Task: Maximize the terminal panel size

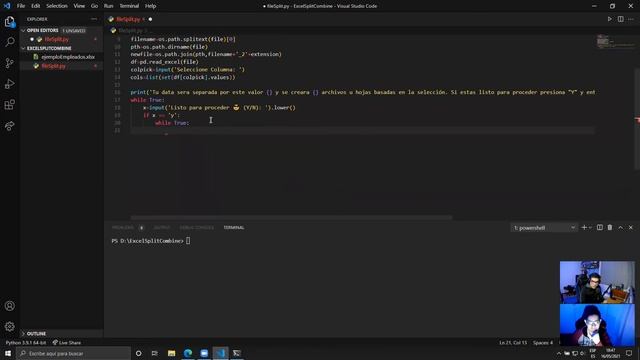Action: pyautogui.click(x=620, y=227)
